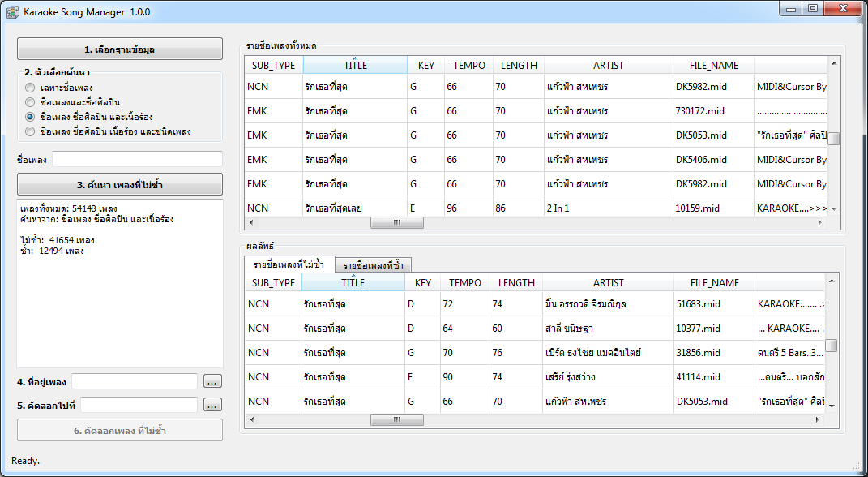This screenshot has height=477, width=868.
Task: Click button 1. เลือกฐานข้อมูล
Action: point(120,49)
